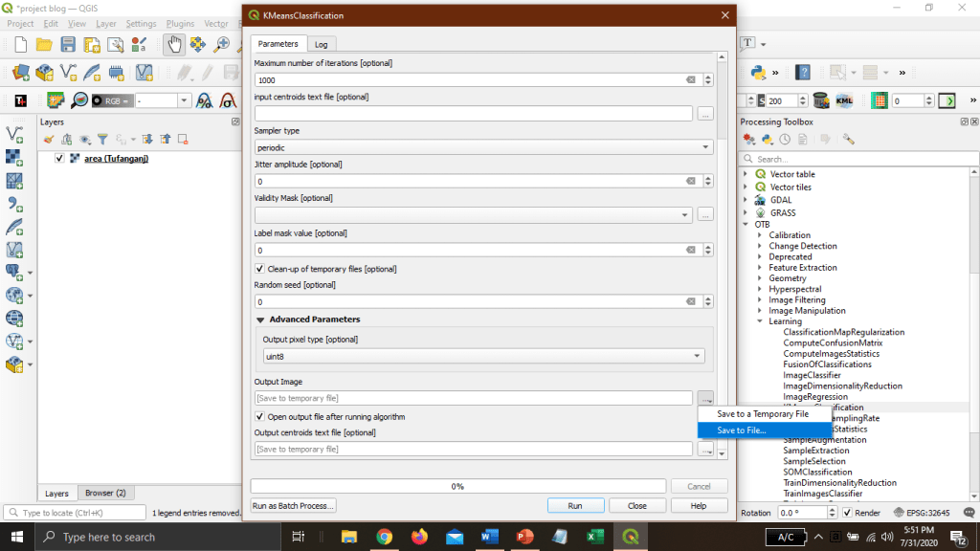980x551 pixels.
Task: Click the filter legend funnel icon
Action: click(x=102, y=139)
